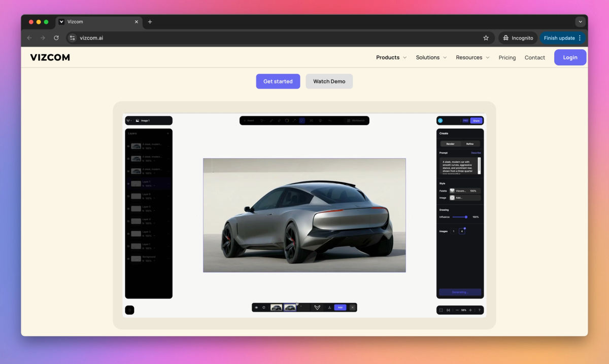Select the Brush tool in the toolbar
609x364 pixels.
(x=272, y=120)
